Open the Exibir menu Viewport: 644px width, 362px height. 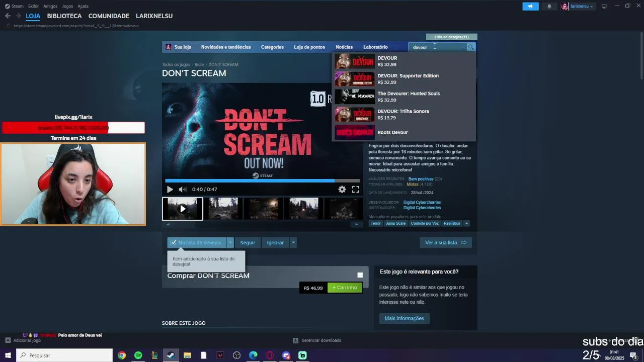[x=33, y=6]
